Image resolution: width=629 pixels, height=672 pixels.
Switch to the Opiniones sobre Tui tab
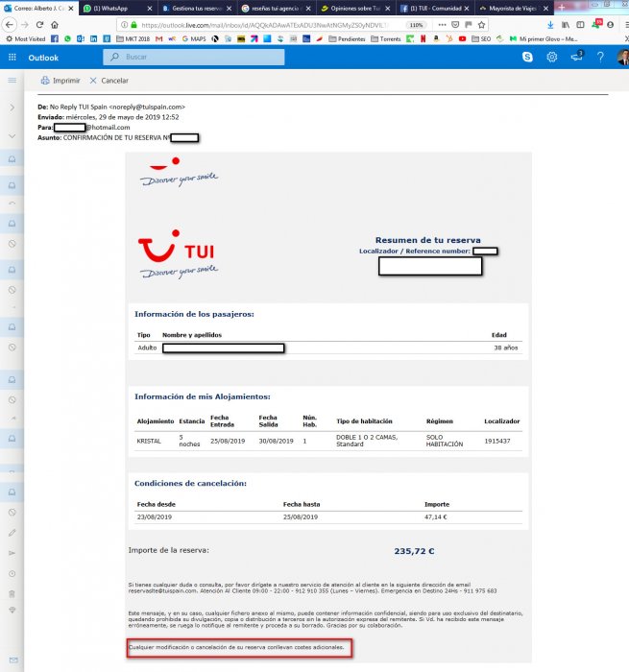pyautogui.click(x=356, y=8)
